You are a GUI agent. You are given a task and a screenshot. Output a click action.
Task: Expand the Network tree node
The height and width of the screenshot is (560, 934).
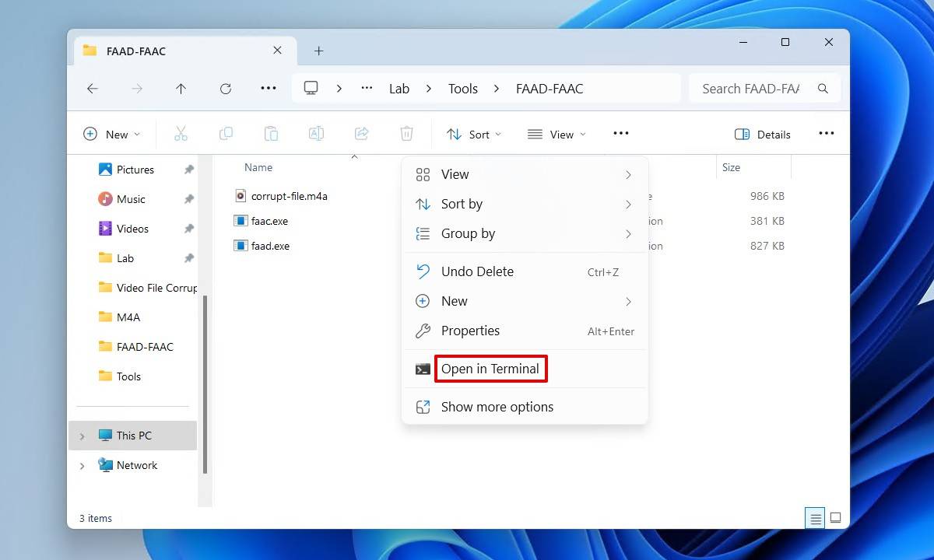tap(83, 466)
